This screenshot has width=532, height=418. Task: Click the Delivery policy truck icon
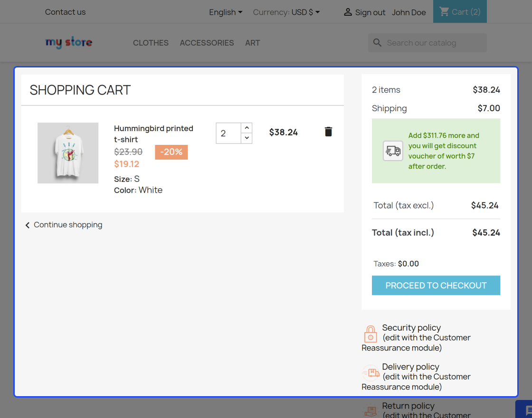[x=370, y=373]
